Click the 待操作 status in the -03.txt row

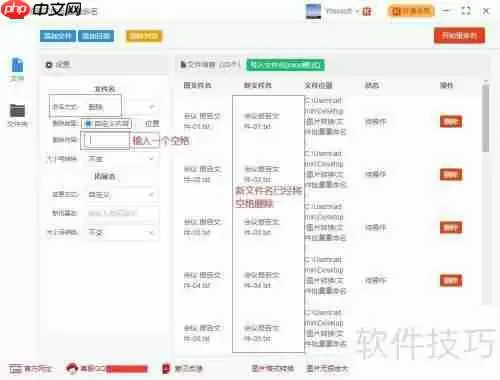tap(375, 228)
